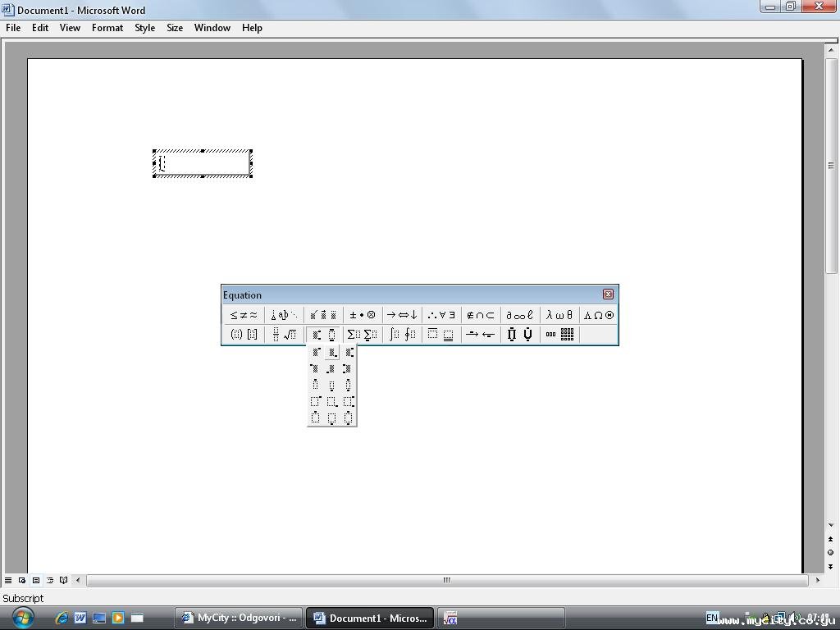Viewport: 840px width, 630px height.
Task: Click the vertical scrollbar up arrow
Action: pos(831,50)
